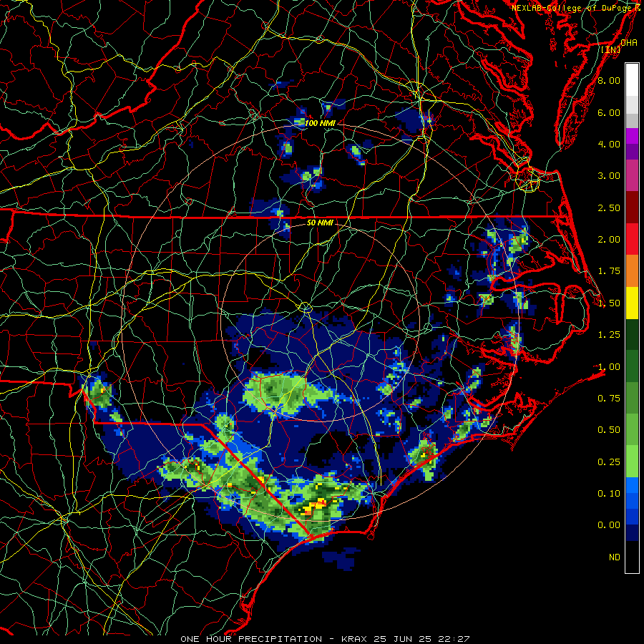Select the 4.00 legend value

pyautogui.click(x=609, y=144)
